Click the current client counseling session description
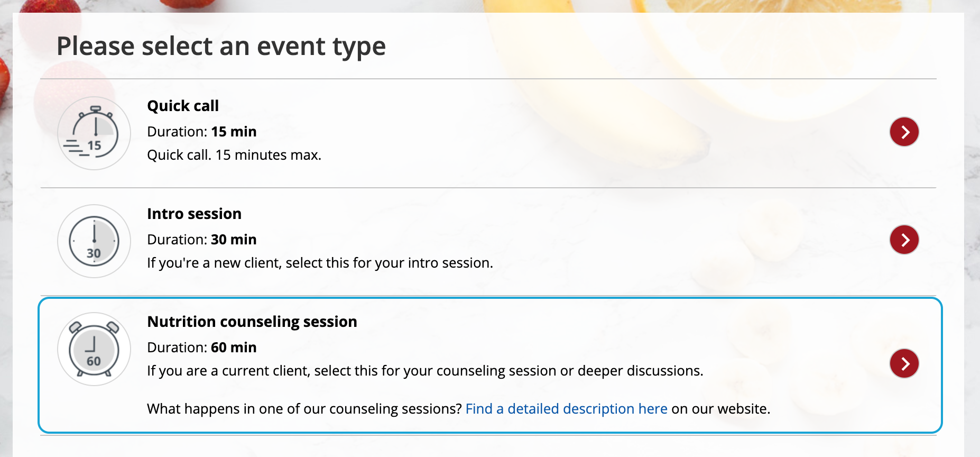Image resolution: width=980 pixels, height=457 pixels. click(x=425, y=371)
